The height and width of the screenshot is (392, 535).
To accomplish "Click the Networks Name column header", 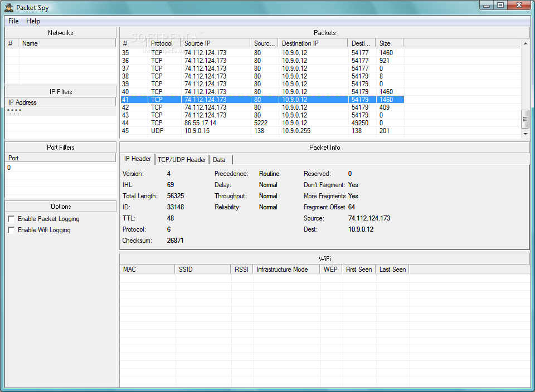I will [x=67, y=43].
